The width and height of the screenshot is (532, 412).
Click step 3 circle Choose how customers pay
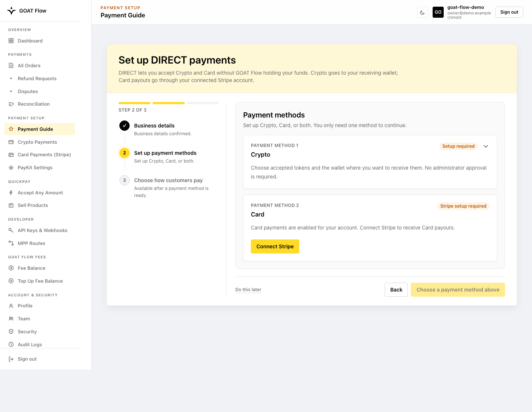[x=125, y=180]
